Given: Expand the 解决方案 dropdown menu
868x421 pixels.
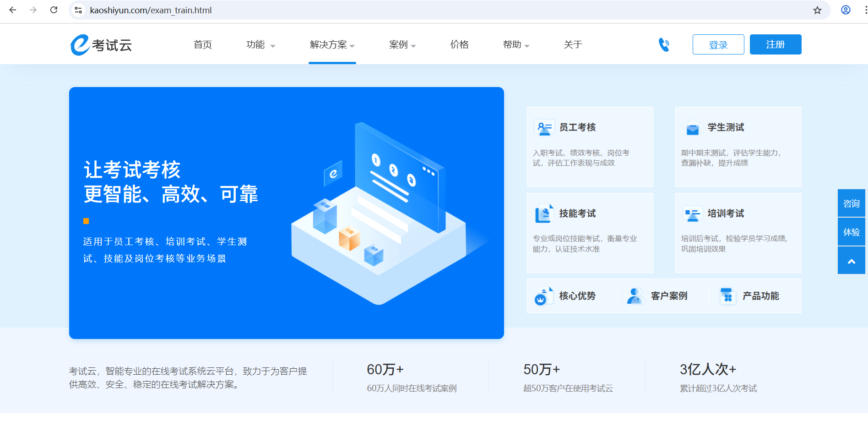Looking at the screenshot, I should (x=332, y=45).
